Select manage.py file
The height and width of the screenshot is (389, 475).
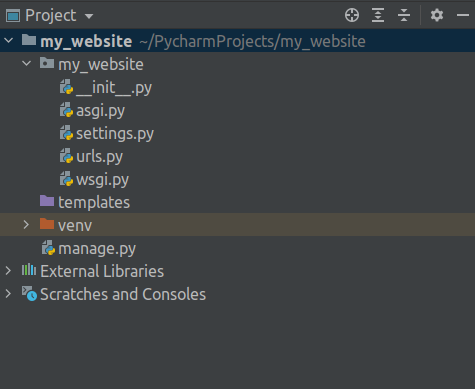tap(97, 249)
